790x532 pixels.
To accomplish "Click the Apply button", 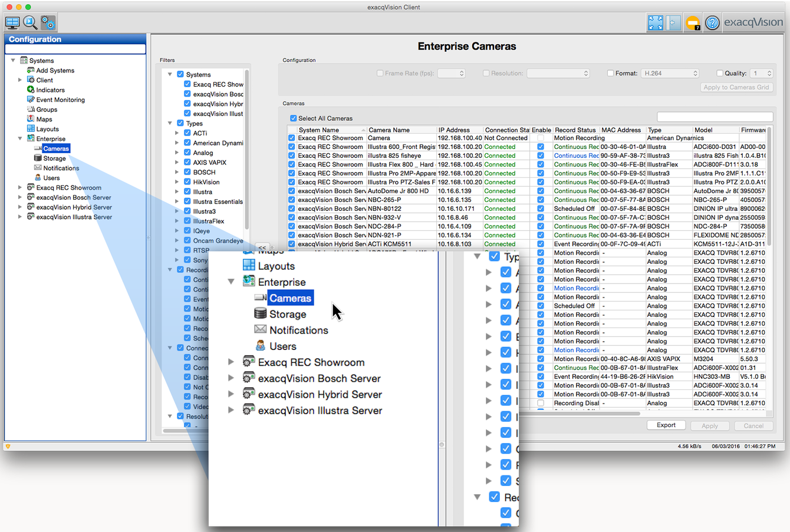I will click(x=710, y=425).
